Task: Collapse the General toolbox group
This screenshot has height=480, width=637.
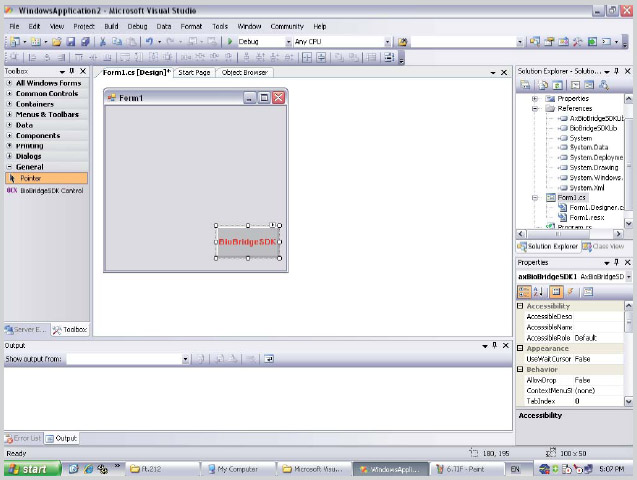Action: [9, 166]
